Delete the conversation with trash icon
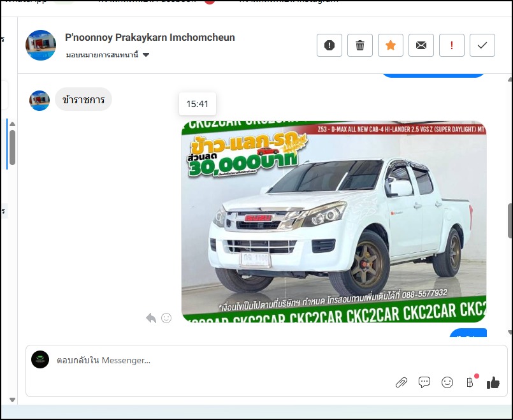Image resolution: width=513 pixels, height=420 pixels. pos(360,45)
